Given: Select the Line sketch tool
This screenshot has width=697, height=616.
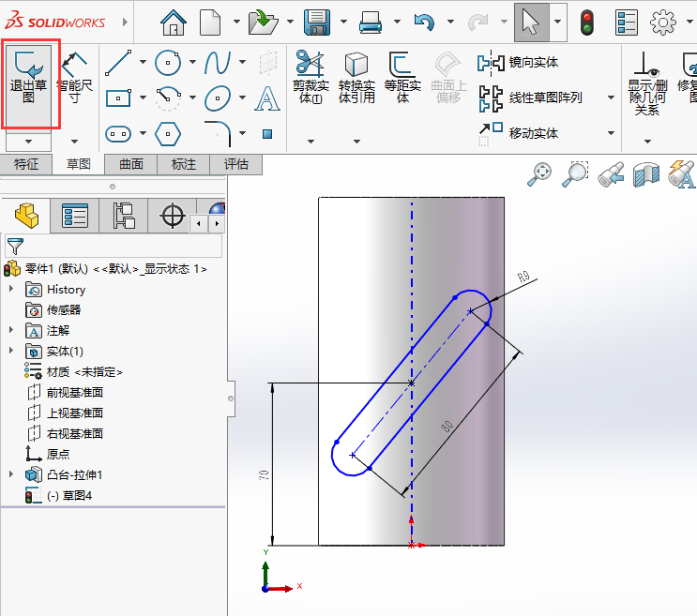Looking at the screenshot, I should click(x=118, y=63).
